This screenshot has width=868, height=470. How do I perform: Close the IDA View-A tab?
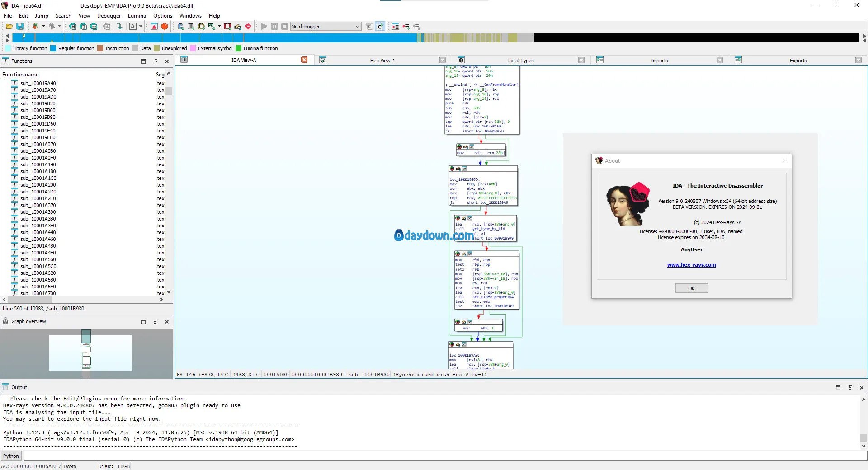(304, 60)
